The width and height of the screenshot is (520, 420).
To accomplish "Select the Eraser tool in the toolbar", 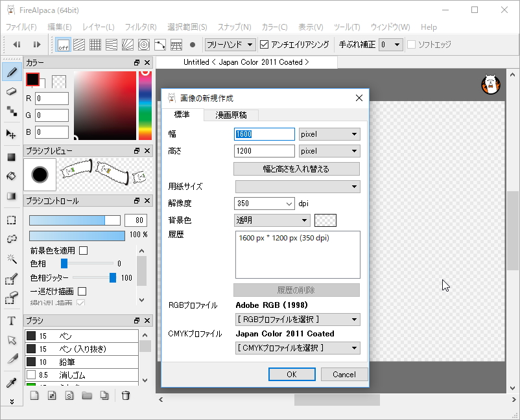I will (11, 91).
